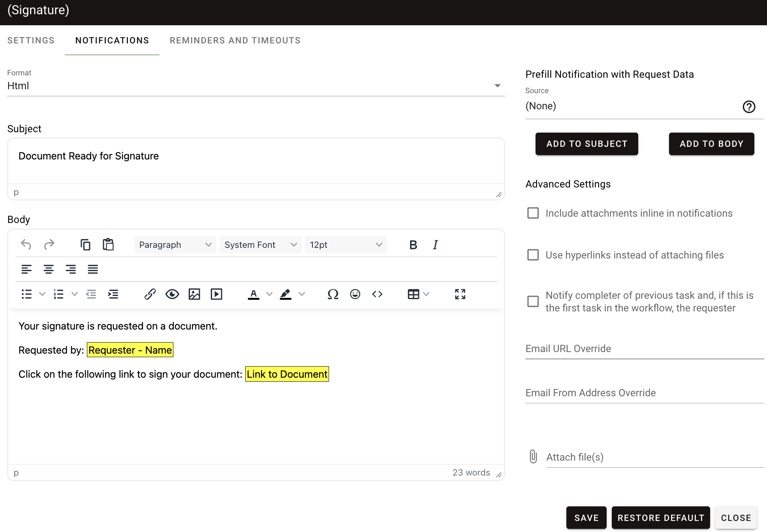Enable 'Include attachments inline in notifications'
This screenshot has height=532, width=767.
(533, 213)
